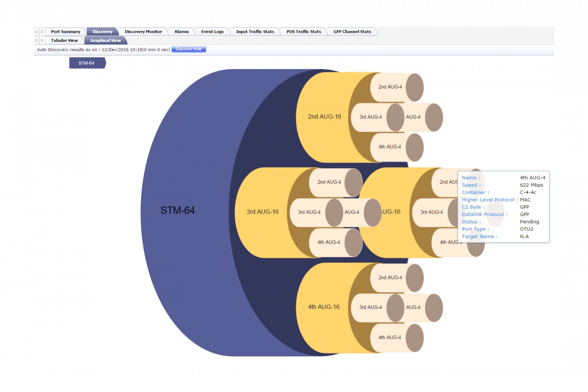Click the STM-64 breadcrumb arrow
The width and height of the screenshot is (588, 392).
click(x=87, y=63)
